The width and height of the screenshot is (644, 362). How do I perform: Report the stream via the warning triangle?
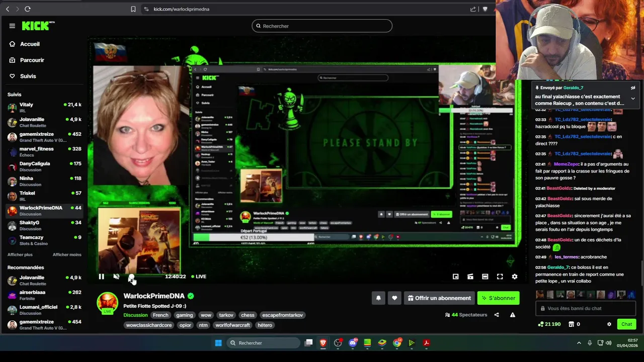tap(513, 315)
